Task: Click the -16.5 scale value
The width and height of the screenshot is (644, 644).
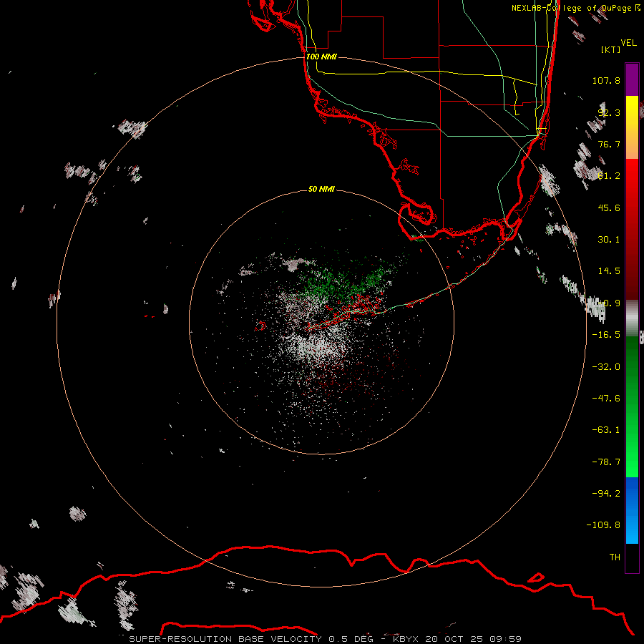Action: click(x=606, y=335)
